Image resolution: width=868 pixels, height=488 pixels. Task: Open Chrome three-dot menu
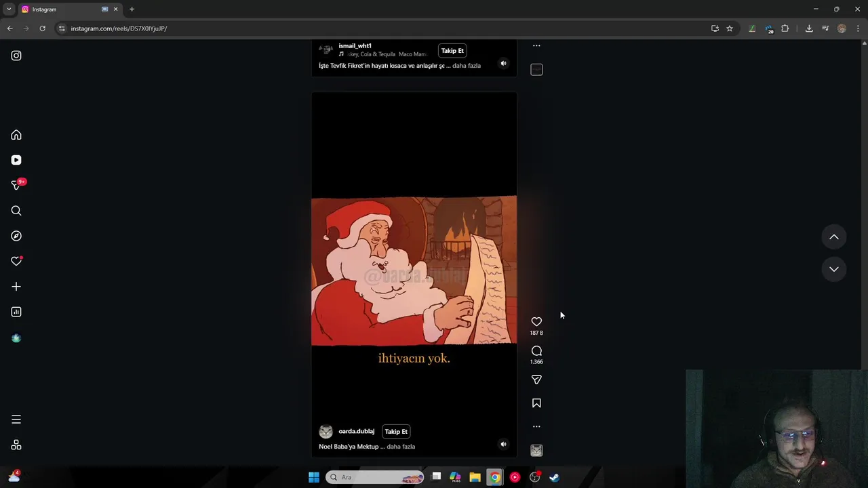pyautogui.click(x=858, y=28)
